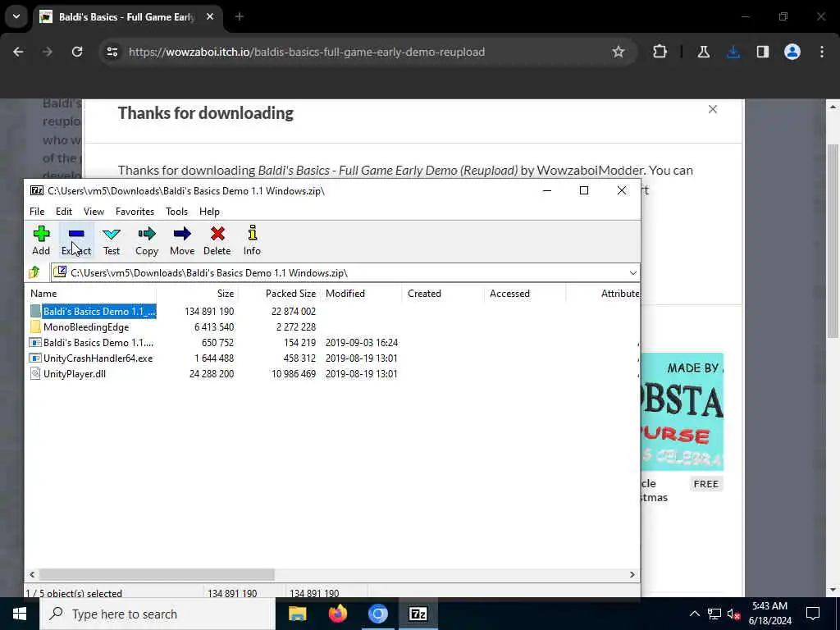Sort by Created column header
The image size is (840, 630).
tap(443, 294)
